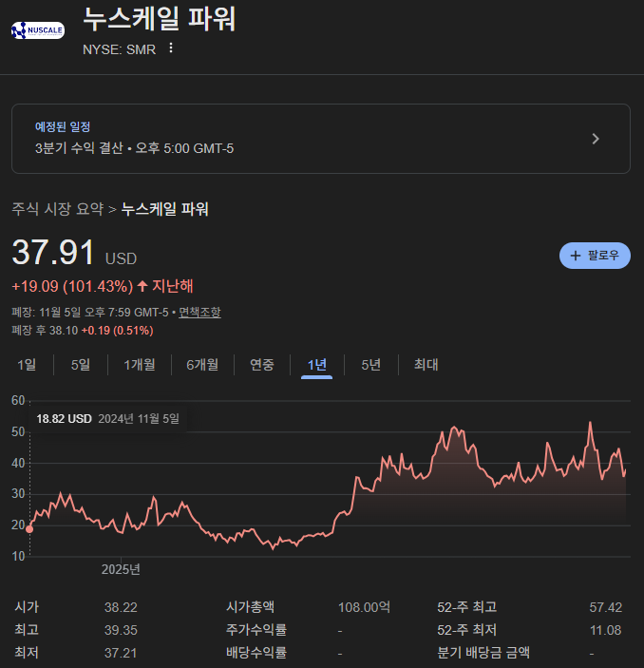Image resolution: width=644 pixels, height=668 pixels.
Task: Select the 5일 chart range tab
Action: (x=81, y=364)
